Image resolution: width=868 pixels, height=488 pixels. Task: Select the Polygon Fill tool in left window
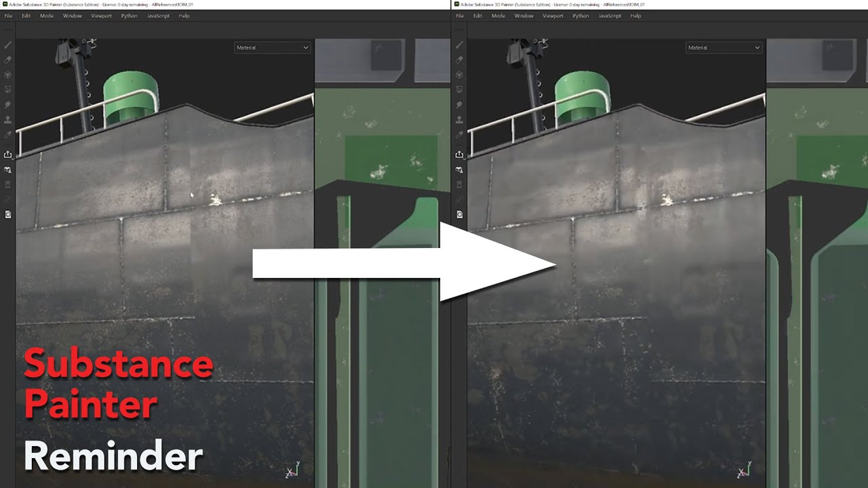8,89
